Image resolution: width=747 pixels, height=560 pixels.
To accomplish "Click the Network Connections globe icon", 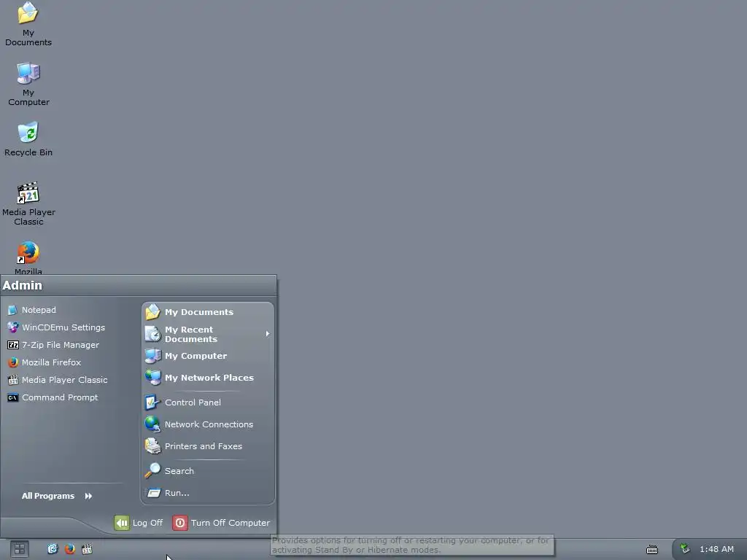I will click(152, 424).
